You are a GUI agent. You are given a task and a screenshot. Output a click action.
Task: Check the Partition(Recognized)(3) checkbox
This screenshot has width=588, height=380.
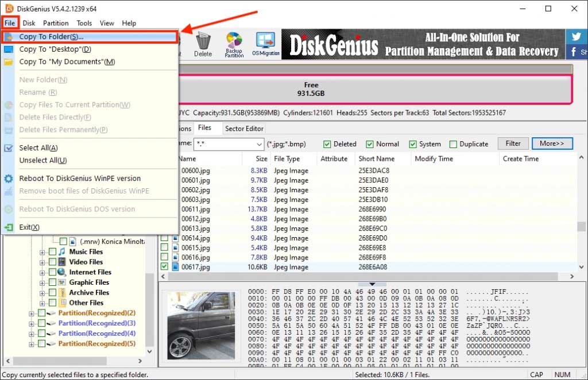pyautogui.click(x=41, y=323)
